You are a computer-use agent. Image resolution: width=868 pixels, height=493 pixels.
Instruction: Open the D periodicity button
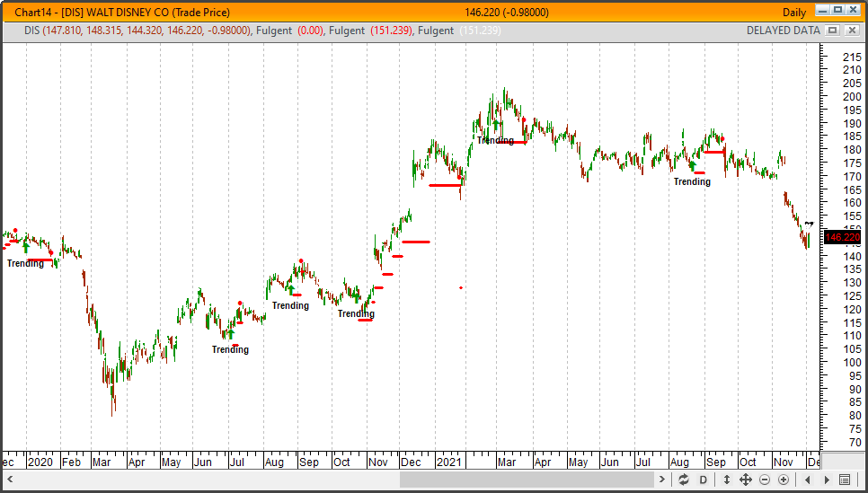704,480
